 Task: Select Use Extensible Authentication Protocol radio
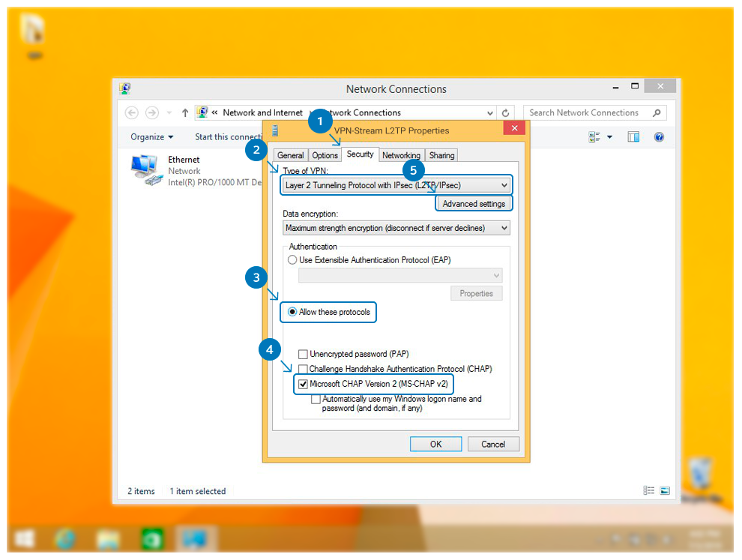292,260
